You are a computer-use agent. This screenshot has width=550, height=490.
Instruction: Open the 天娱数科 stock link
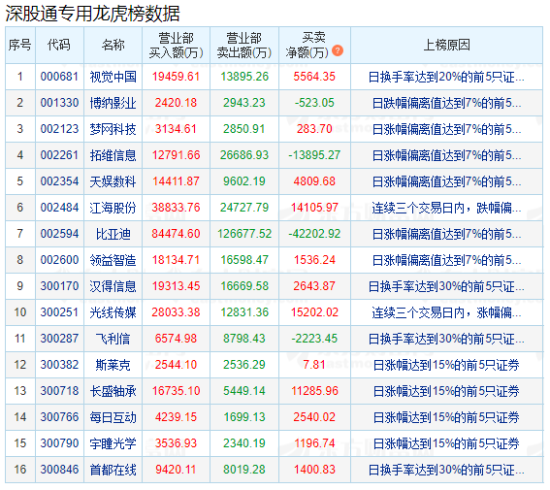[113, 182]
